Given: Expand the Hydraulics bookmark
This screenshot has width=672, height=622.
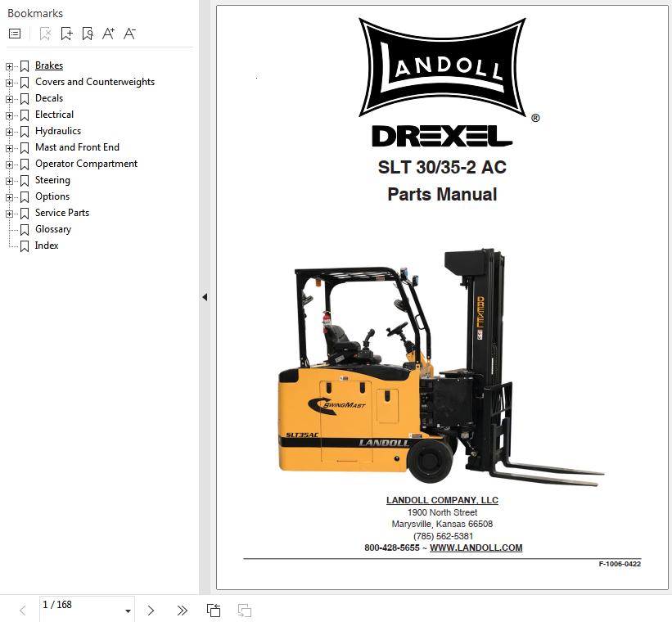Looking at the screenshot, I should pos(9,132).
